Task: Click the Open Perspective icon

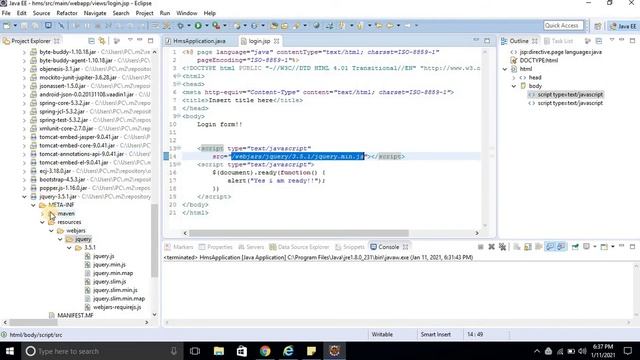Action: click(598, 26)
